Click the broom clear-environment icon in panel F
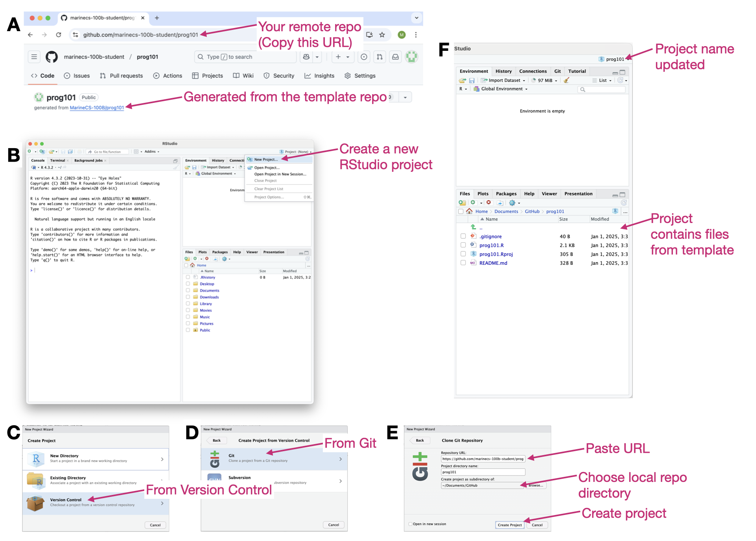The width and height of the screenshot is (756, 541). tap(566, 80)
